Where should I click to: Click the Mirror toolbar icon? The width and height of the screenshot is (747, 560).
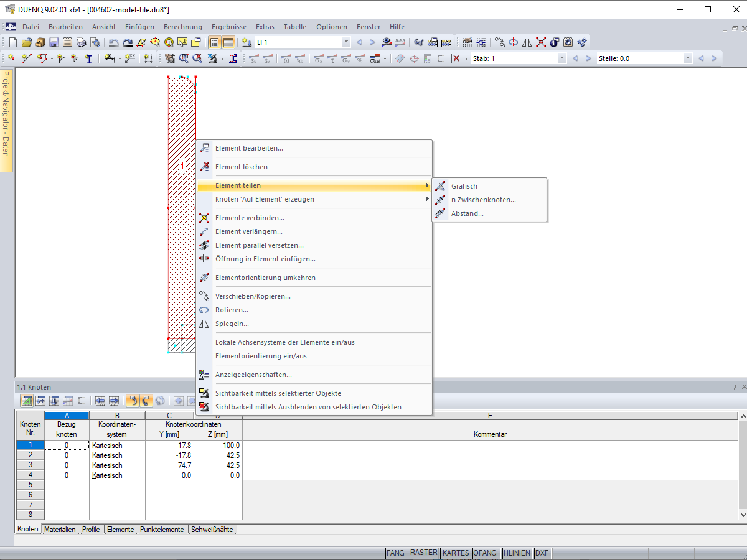point(527,42)
